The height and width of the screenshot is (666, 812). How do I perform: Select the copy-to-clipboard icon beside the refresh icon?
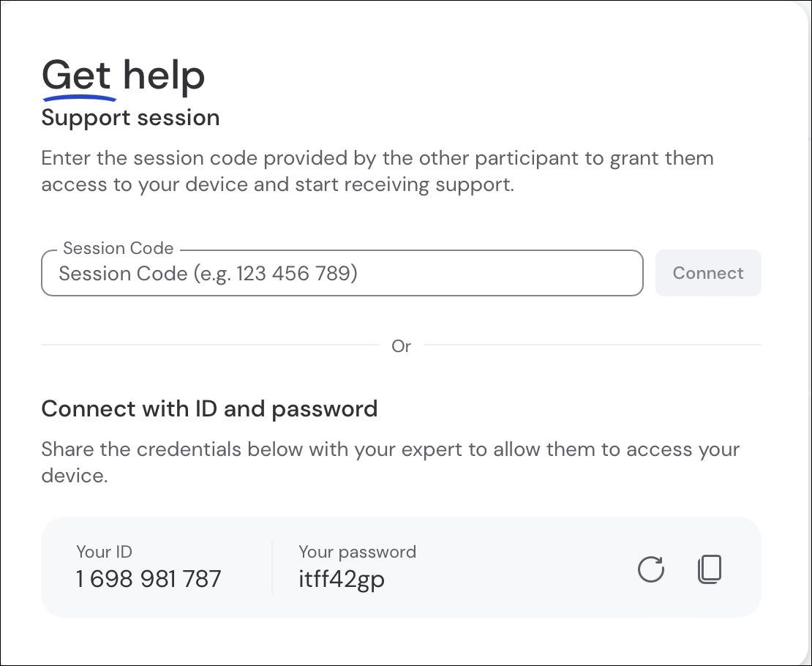pos(709,569)
